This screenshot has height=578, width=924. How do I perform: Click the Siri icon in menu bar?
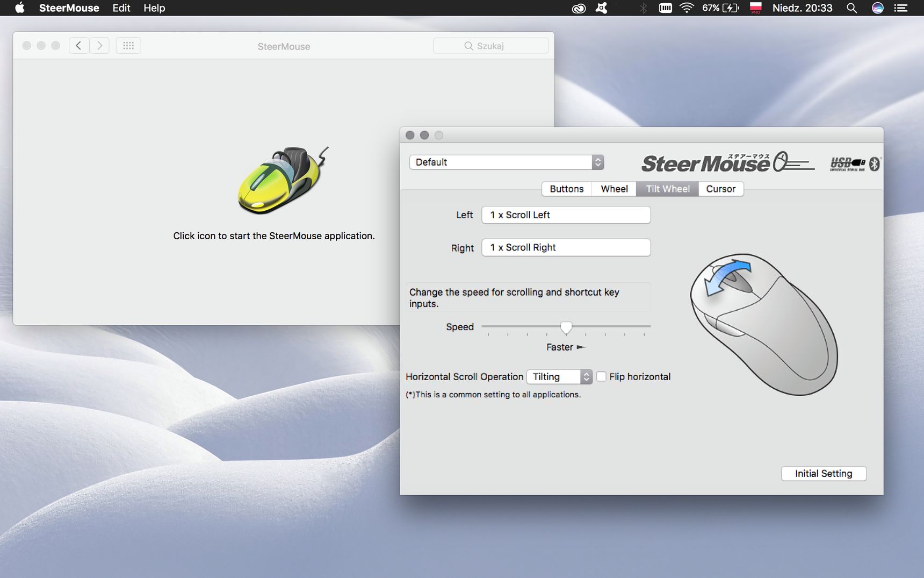tap(877, 8)
